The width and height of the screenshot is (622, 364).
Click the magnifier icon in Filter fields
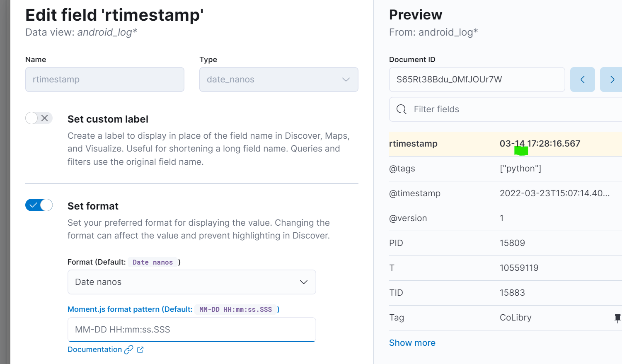coord(401,109)
